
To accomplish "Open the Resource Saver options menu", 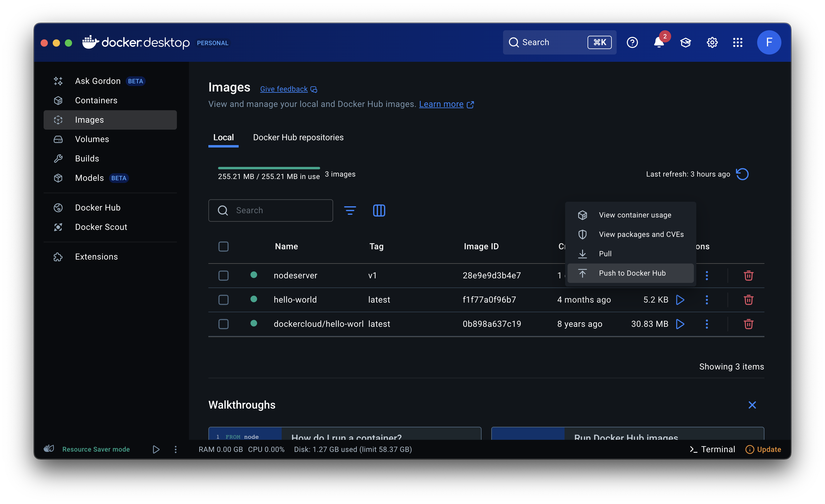I will 175,449.
